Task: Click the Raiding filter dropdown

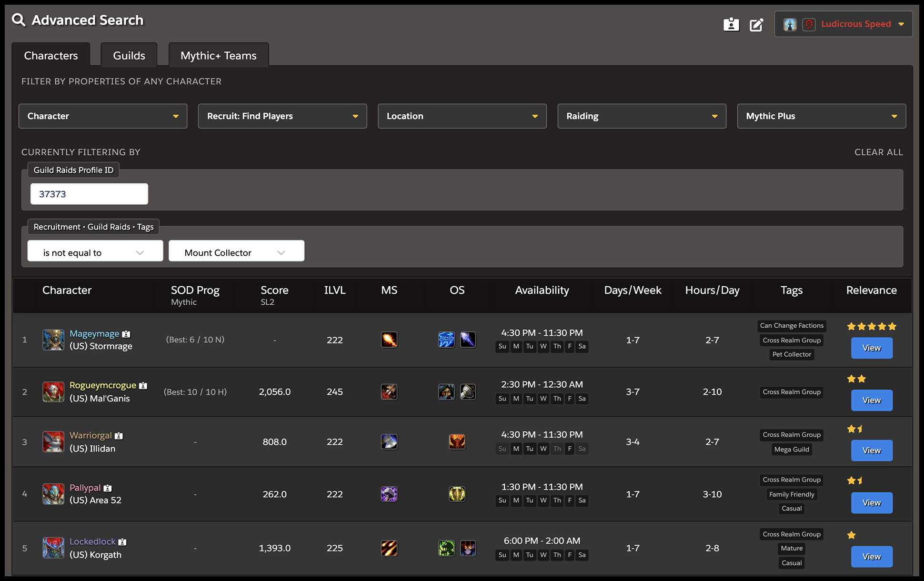Action: click(x=639, y=116)
